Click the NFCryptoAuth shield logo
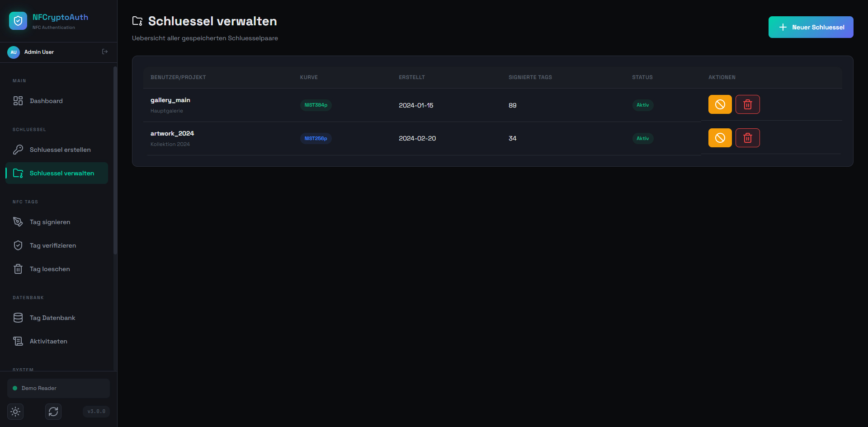868x427 pixels. tap(18, 21)
